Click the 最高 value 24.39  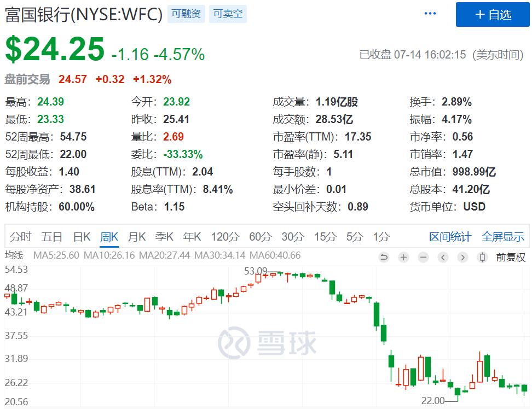click(50, 102)
